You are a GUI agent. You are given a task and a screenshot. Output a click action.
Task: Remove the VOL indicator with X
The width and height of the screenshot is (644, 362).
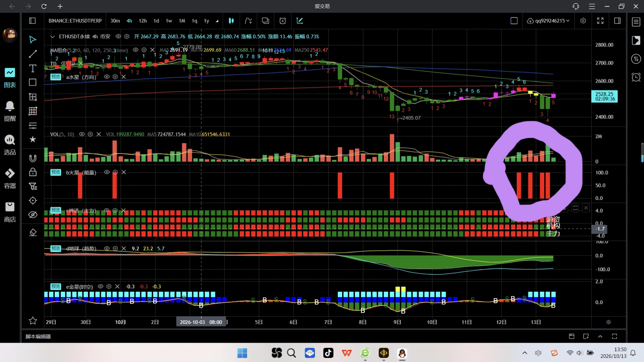tap(98, 134)
